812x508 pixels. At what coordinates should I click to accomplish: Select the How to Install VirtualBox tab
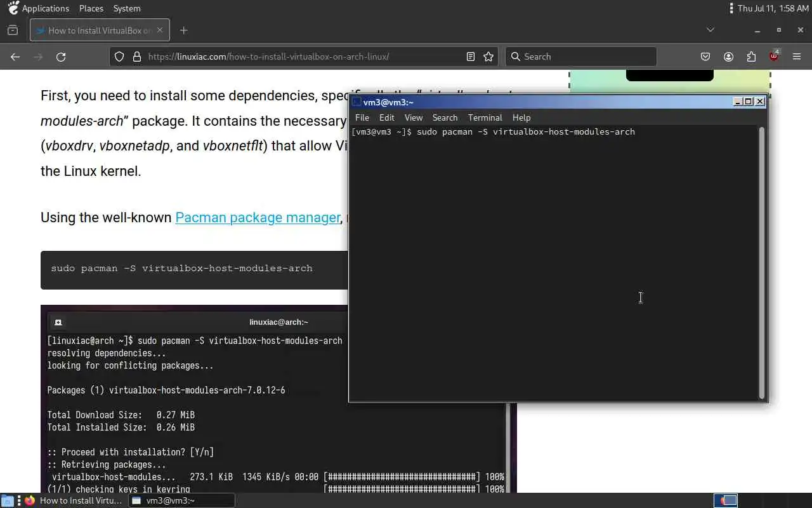tap(99, 30)
